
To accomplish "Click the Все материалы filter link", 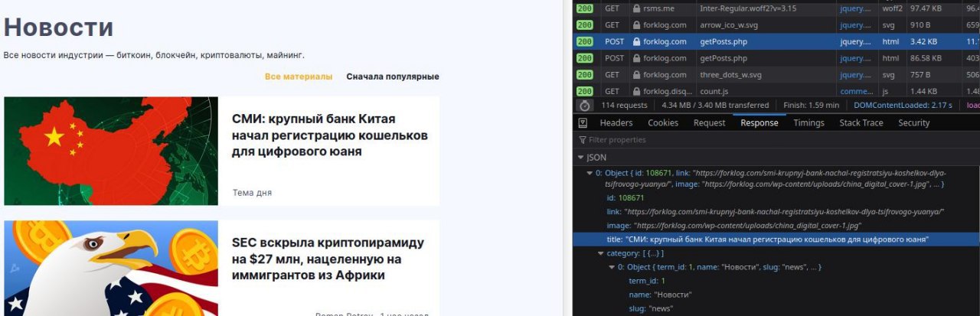I will [x=299, y=77].
